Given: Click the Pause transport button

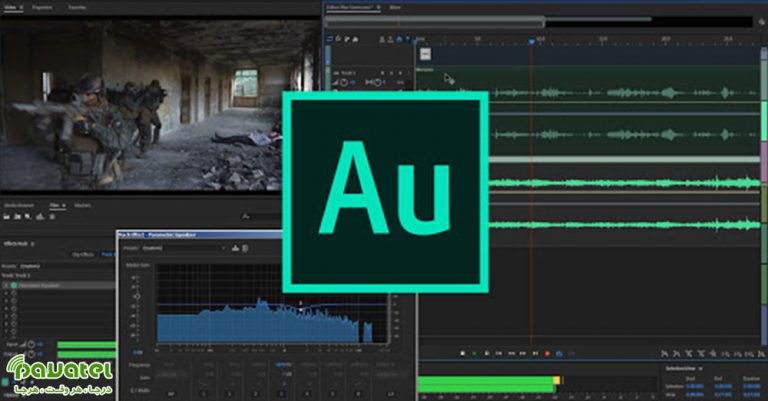Looking at the screenshot, I should (x=487, y=353).
